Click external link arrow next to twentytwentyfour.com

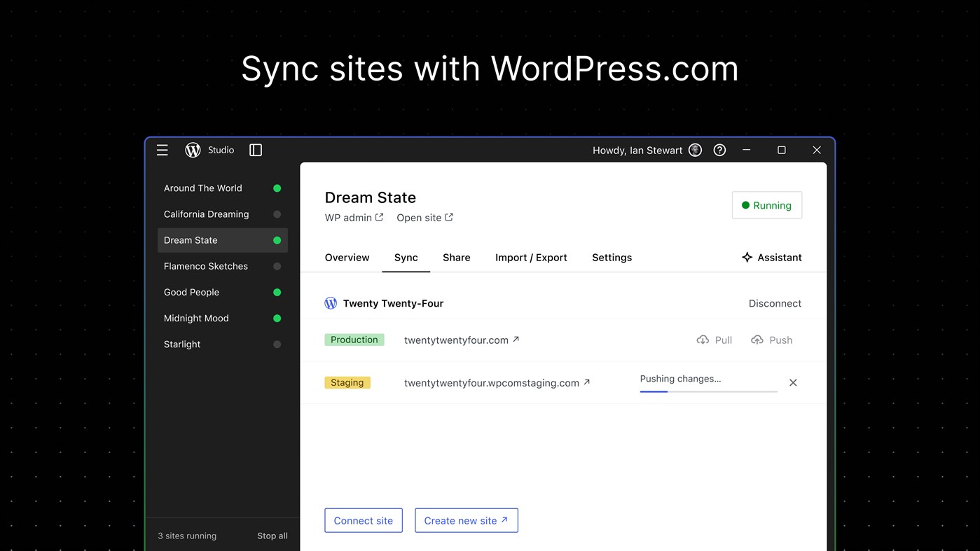(516, 339)
